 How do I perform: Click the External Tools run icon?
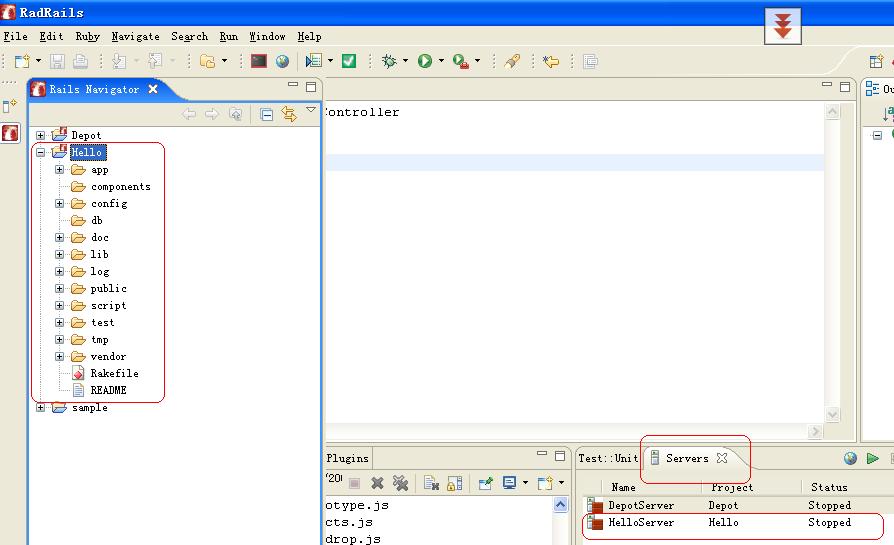[x=461, y=61]
